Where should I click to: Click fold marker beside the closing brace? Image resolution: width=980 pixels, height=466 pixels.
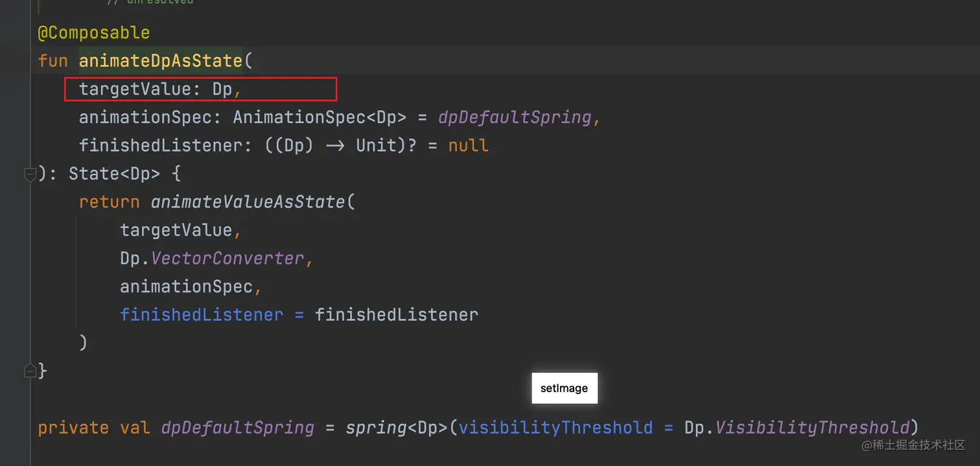30,371
